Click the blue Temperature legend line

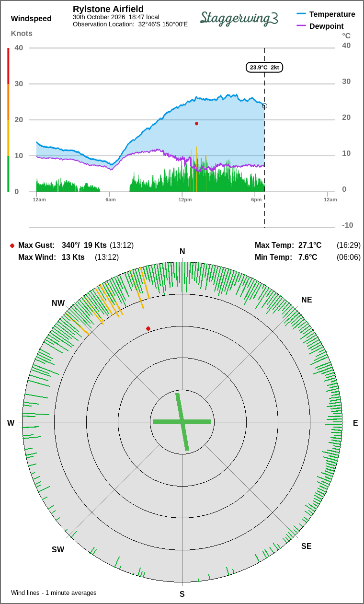point(301,14)
